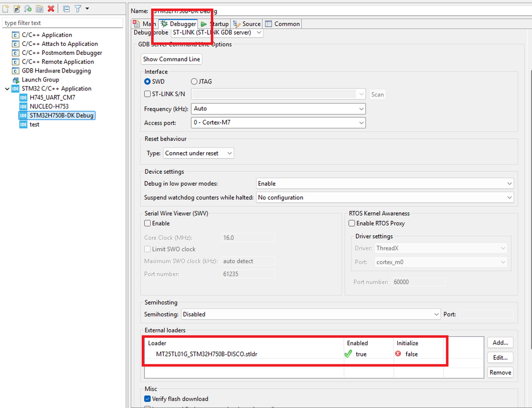Select C/C++ Application tree item

pyautogui.click(x=47, y=35)
